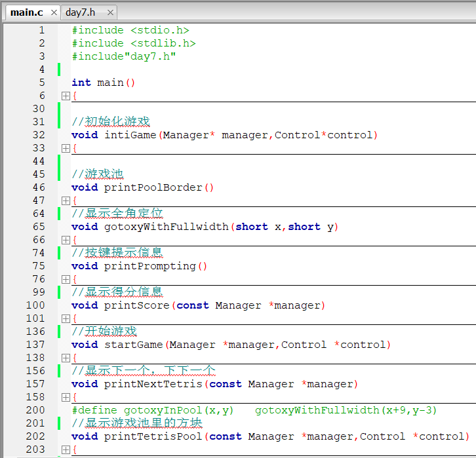476x458 pixels.
Task: Click the 'short y' parameter on line 65
Action: tap(311, 227)
